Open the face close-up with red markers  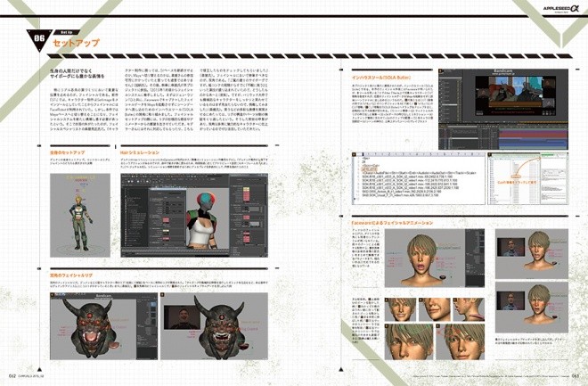(460, 342)
